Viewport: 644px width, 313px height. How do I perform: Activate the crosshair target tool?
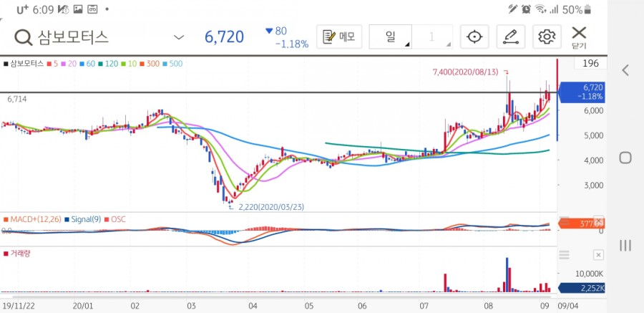[x=474, y=37]
